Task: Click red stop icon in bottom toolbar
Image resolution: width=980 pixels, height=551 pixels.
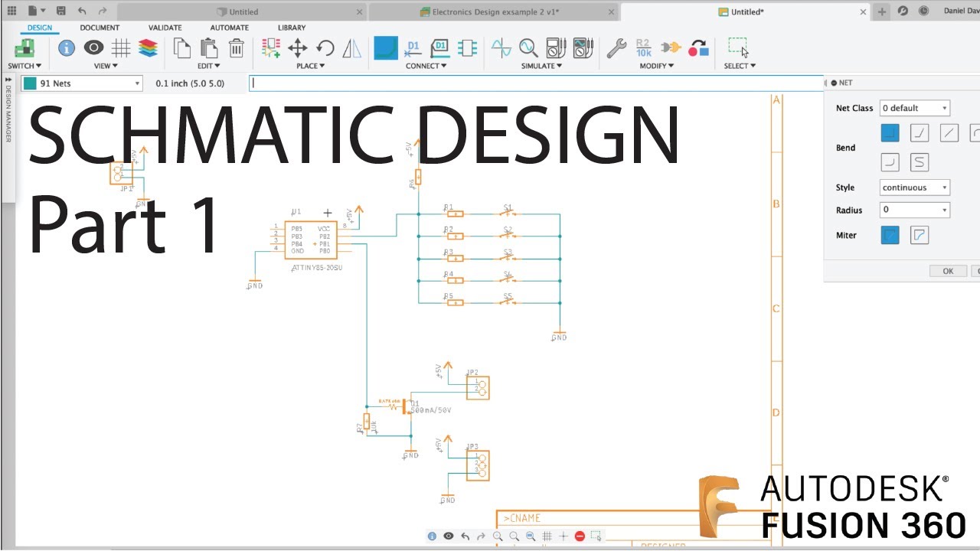Action: (580, 536)
